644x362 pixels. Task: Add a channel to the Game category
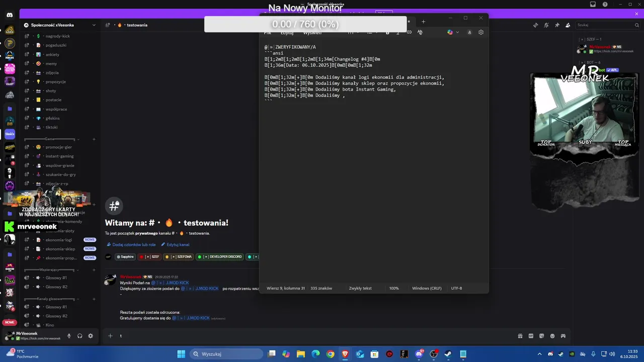tap(94, 139)
